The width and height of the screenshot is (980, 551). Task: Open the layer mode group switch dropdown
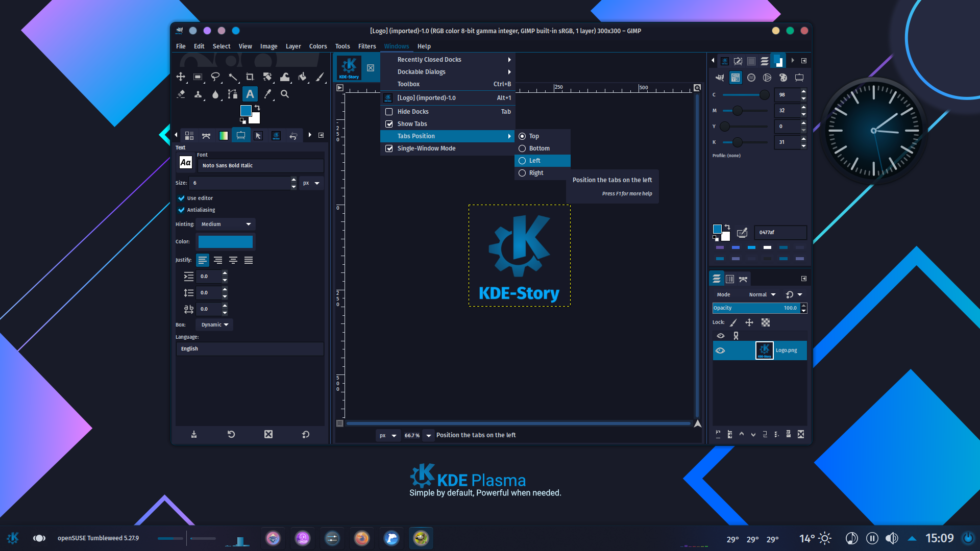[794, 295]
